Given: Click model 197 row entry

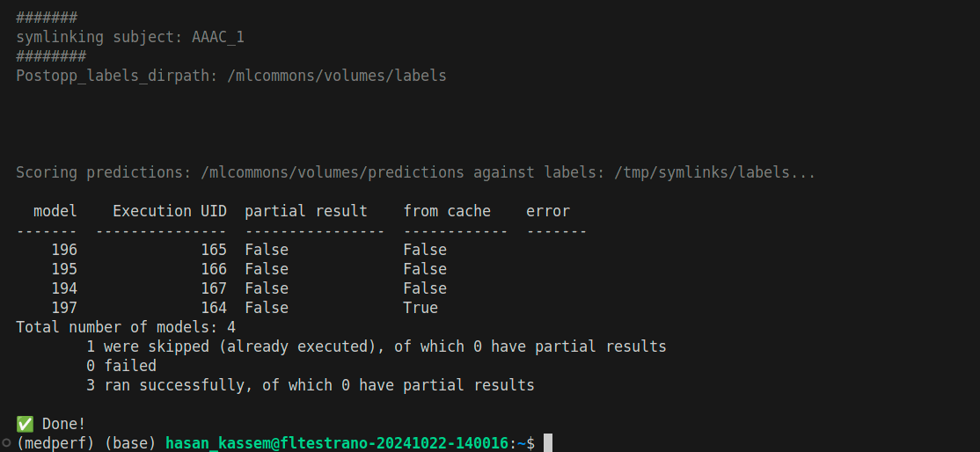Looking at the screenshot, I should (x=64, y=308).
